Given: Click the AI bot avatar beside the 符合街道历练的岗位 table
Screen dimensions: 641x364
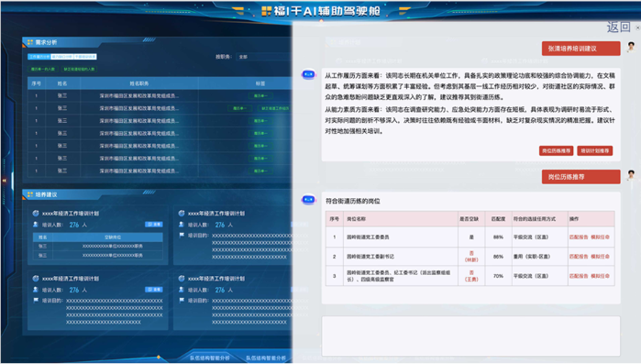Looking at the screenshot, I should coord(309,199).
